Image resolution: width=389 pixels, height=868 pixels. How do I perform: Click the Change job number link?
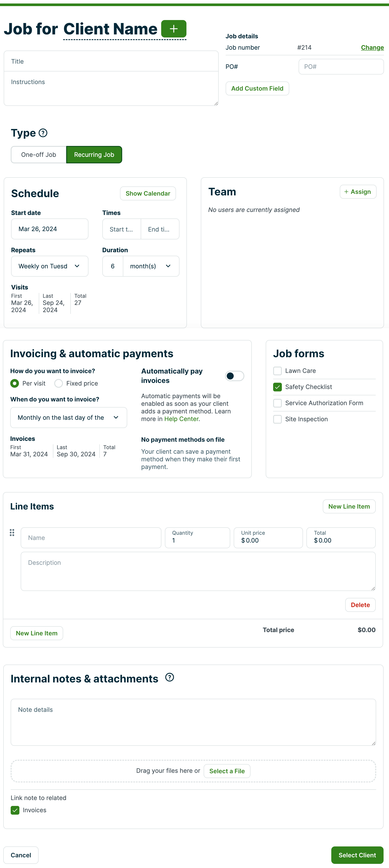(x=372, y=47)
